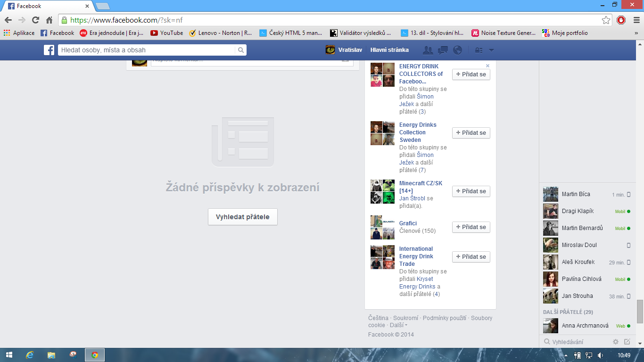Screen dimensions: 644x362
Task: Click the Facebook logo in blue header
Action: pos(49,50)
